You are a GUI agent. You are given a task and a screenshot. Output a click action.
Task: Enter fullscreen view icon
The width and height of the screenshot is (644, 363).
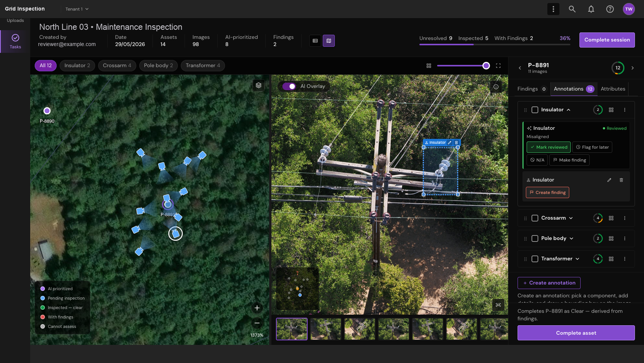498,66
